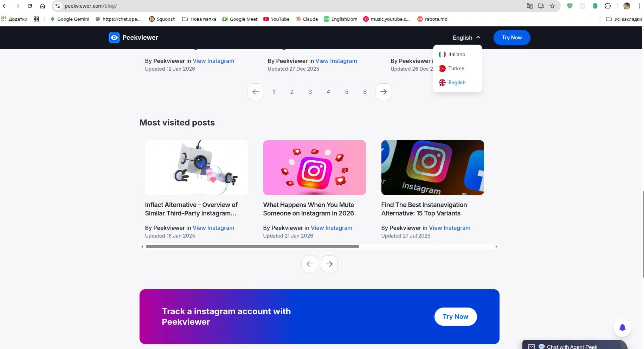Click the carousel previous arrow button
The height and width of the screenshot is (349, 644).
310,264
